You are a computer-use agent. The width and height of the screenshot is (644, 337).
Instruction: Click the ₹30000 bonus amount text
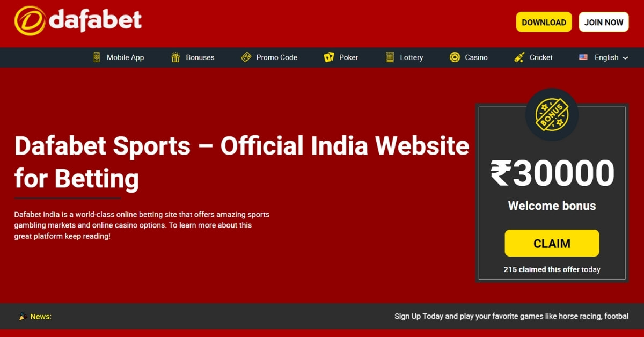tap(552, 173)
